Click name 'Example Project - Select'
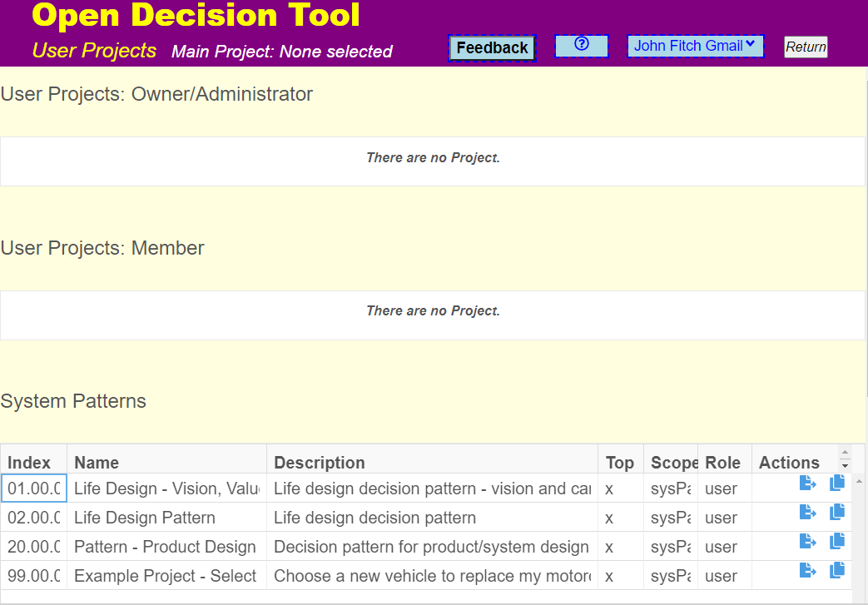 tap(166, 576)
